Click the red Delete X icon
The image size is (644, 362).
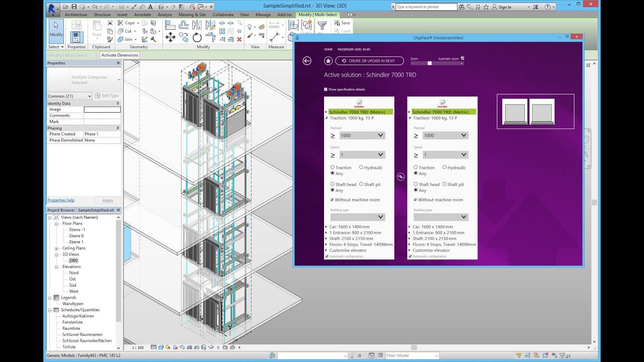(239, 38)
